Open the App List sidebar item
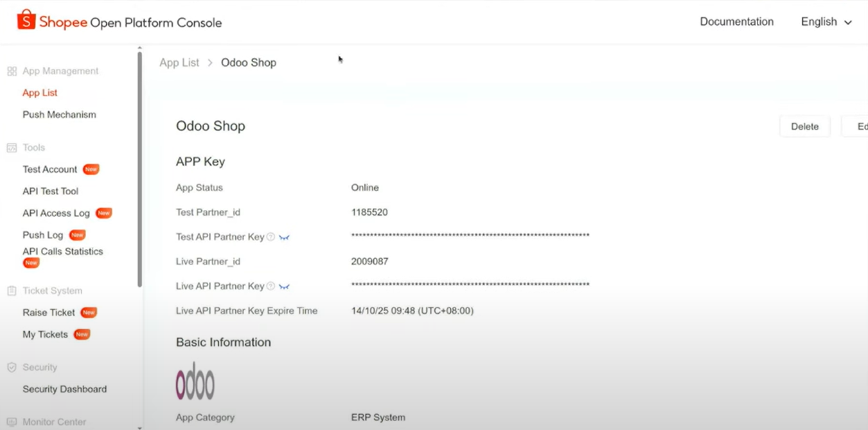 click(x=40, y=93)
